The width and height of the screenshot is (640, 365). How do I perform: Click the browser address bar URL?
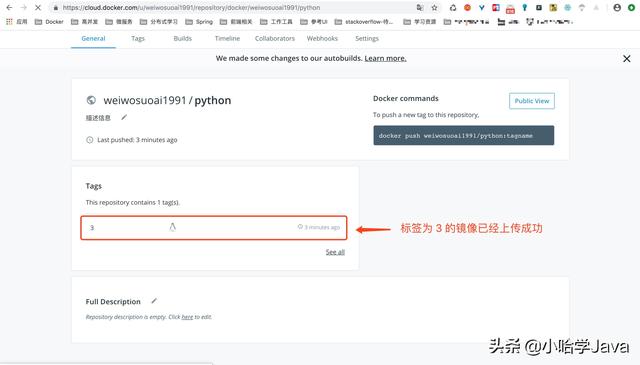pyautogui.click(x=191, y=7)
